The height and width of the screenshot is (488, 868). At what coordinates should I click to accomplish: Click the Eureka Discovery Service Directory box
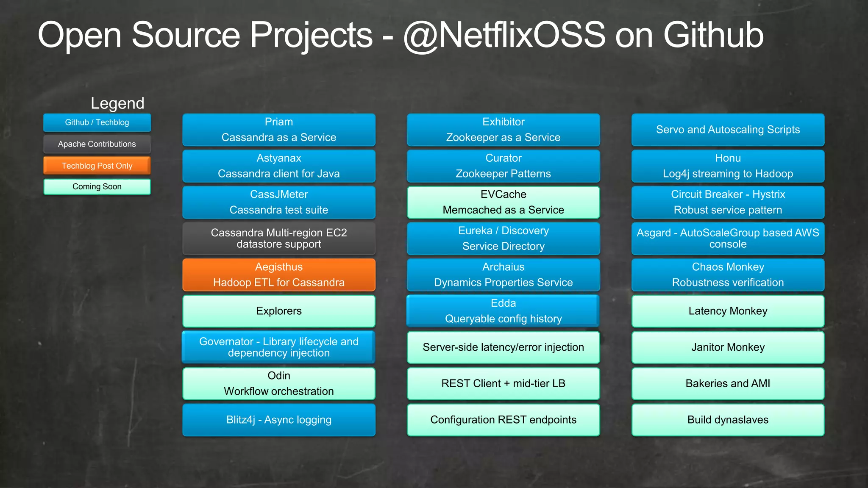point(504,238)
